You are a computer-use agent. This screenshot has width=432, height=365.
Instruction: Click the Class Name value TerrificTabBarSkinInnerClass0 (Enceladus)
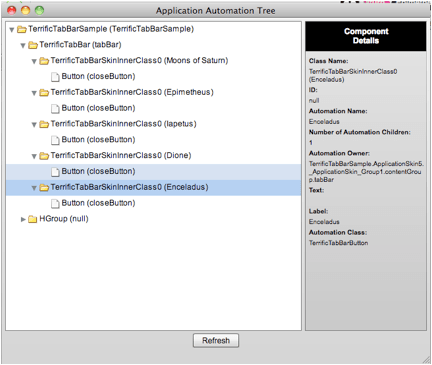(353, 75)
